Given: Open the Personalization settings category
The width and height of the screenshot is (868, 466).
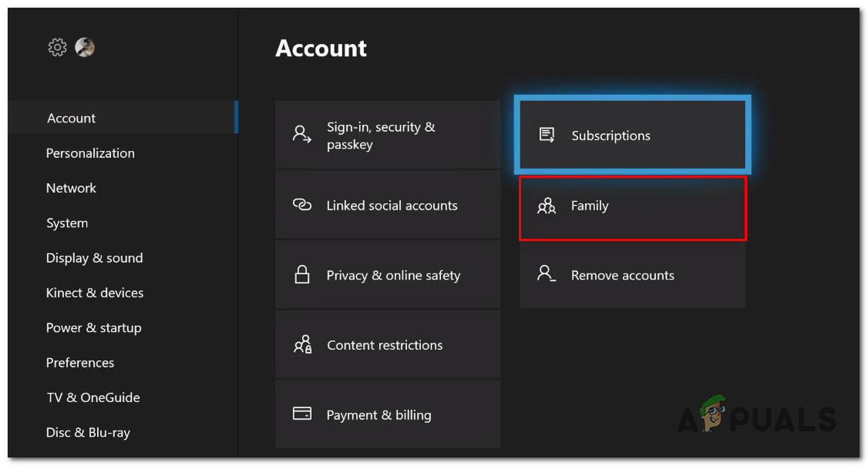Looking at the screenshot, I should tap(90, 153).
